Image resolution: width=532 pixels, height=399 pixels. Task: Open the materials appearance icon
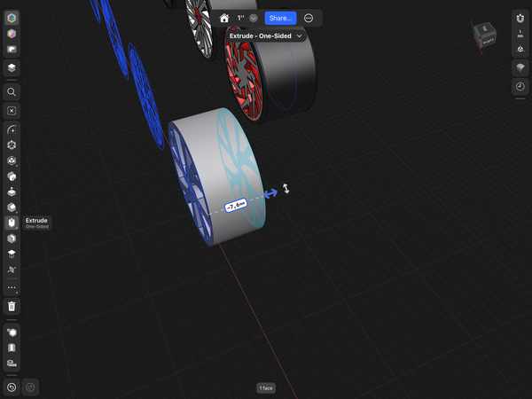pos(12,332)
